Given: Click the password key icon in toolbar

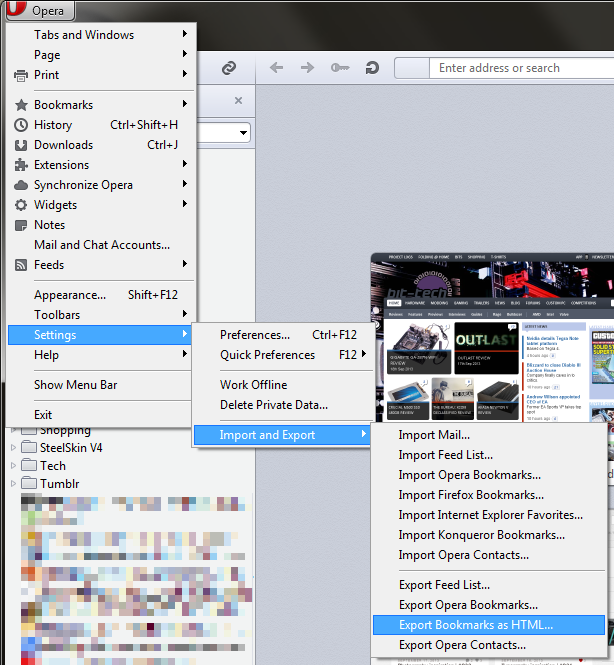Looking at the screenshot, I should (x=340, y=68).
